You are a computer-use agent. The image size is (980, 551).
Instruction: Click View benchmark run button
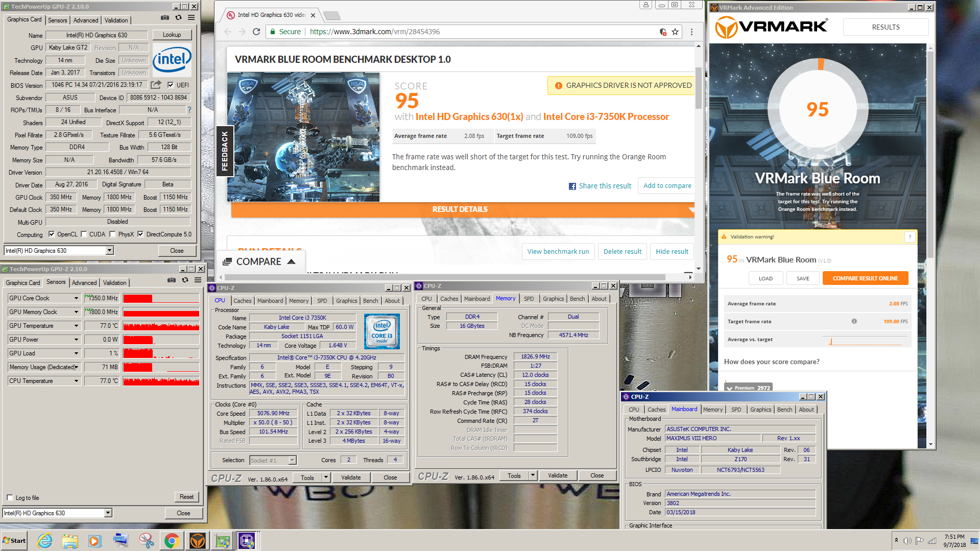(558, 251)
